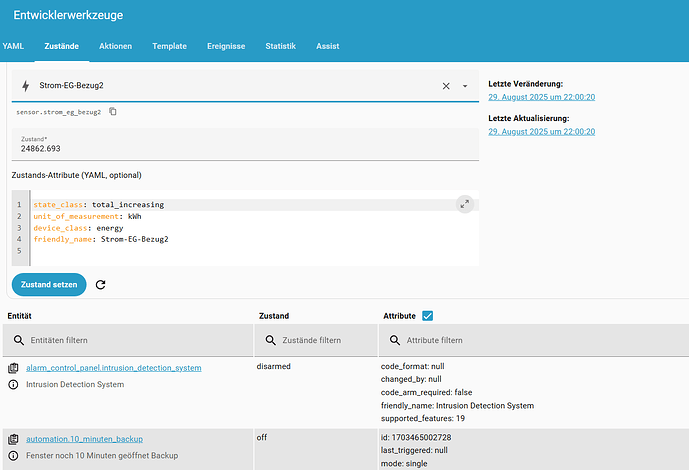Toggle the Attribute column checkbox
Image resolution: width=689 pixels, height=470 pixels.
coord(428,316)
